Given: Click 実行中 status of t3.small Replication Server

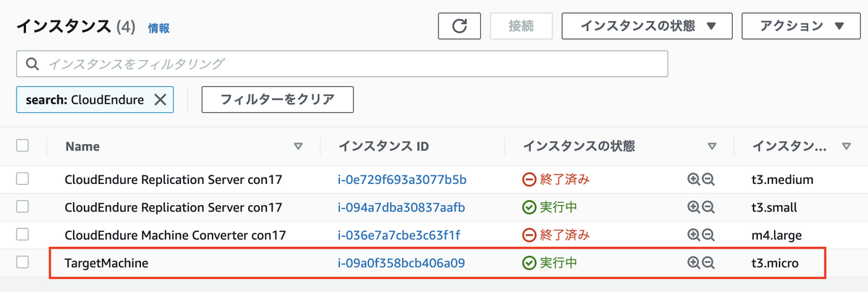Looking at the screenshot, I should click(x=550, y=207).
